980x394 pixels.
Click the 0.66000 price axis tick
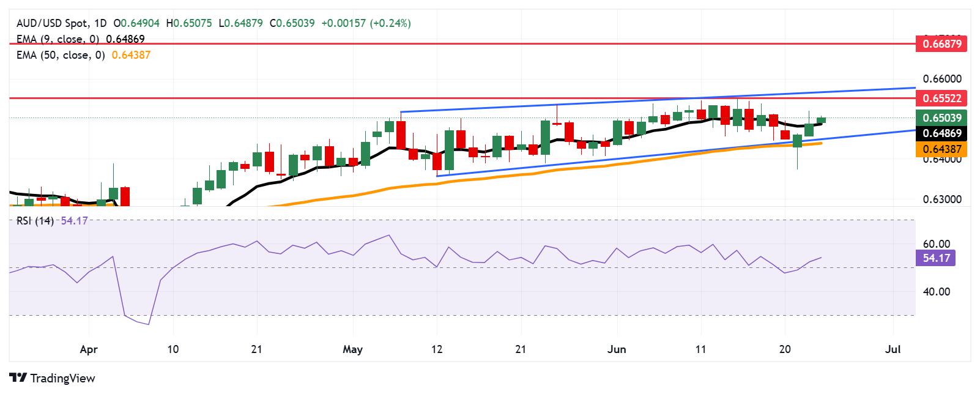coord(943,79)
